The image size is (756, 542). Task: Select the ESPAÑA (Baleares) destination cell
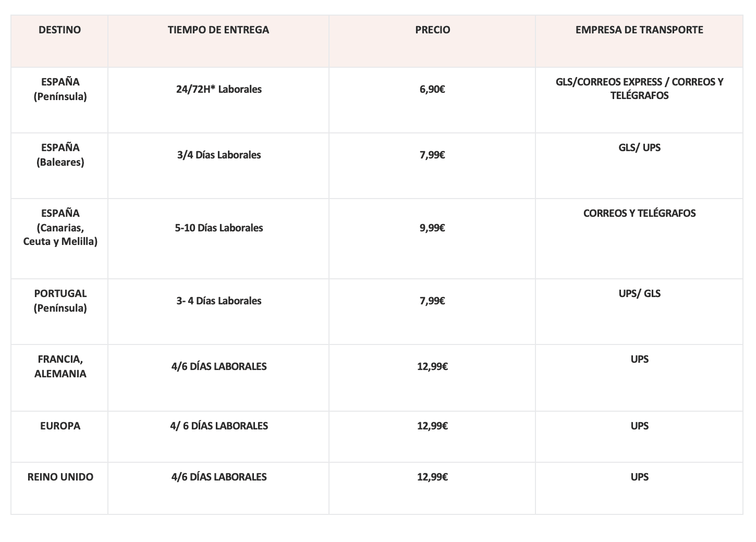pyautogui.click(x=59, y=166)
